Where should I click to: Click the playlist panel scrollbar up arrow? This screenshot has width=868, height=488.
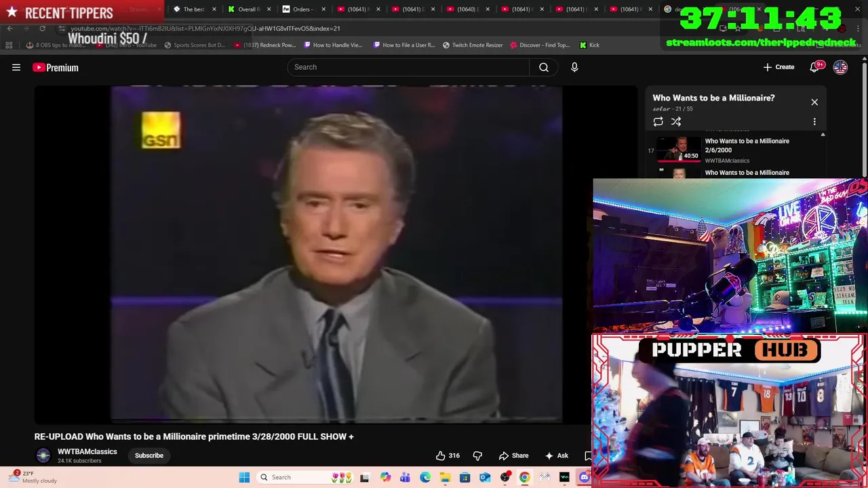tap(823, 135)
